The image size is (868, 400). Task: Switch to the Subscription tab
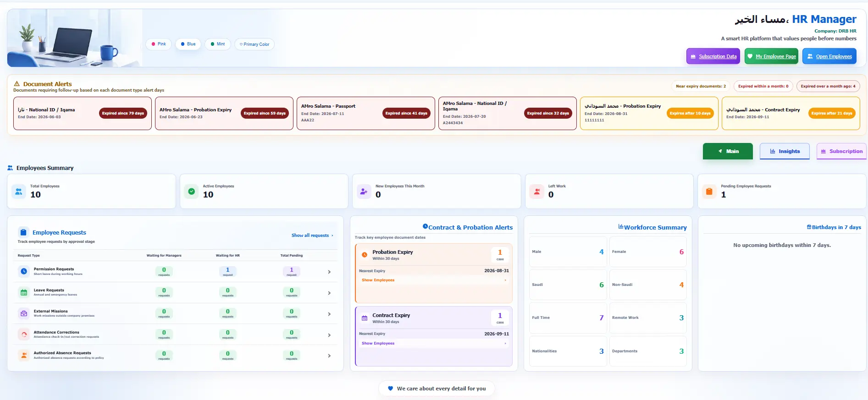click(x=841, y=151)
